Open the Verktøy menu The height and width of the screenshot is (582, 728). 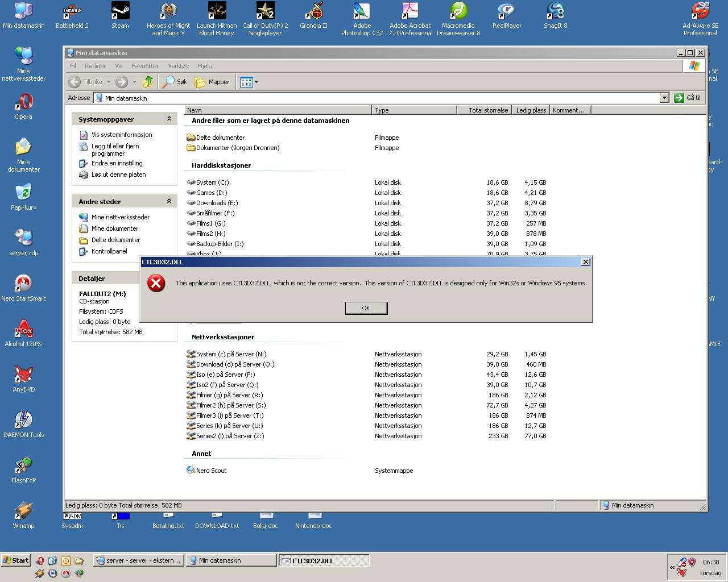click(x=178, y=66)
